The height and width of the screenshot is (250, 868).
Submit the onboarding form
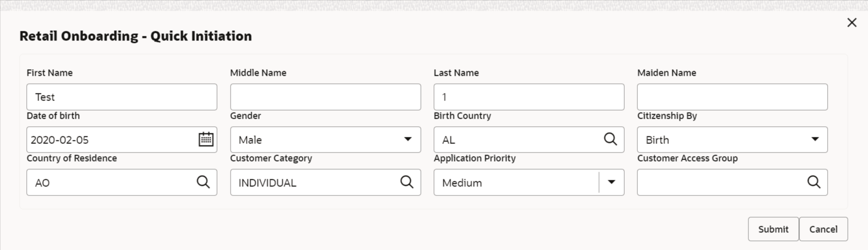point(773,229)
